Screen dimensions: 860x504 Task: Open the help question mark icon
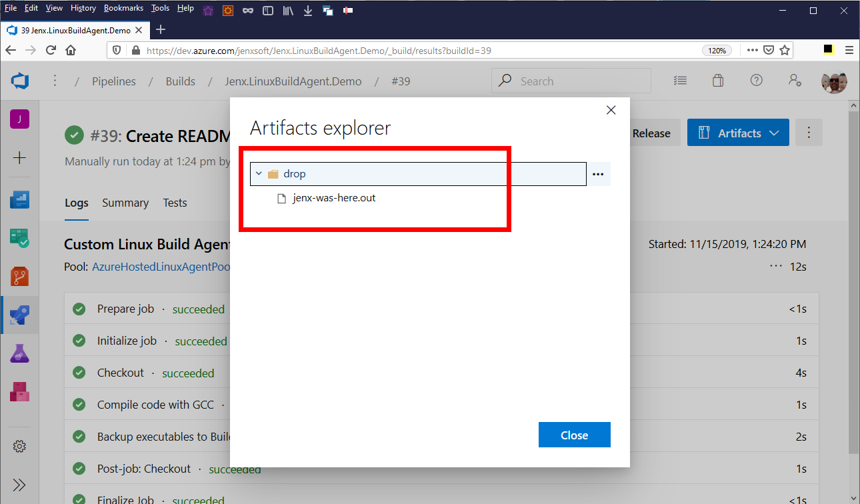[756, 81]
